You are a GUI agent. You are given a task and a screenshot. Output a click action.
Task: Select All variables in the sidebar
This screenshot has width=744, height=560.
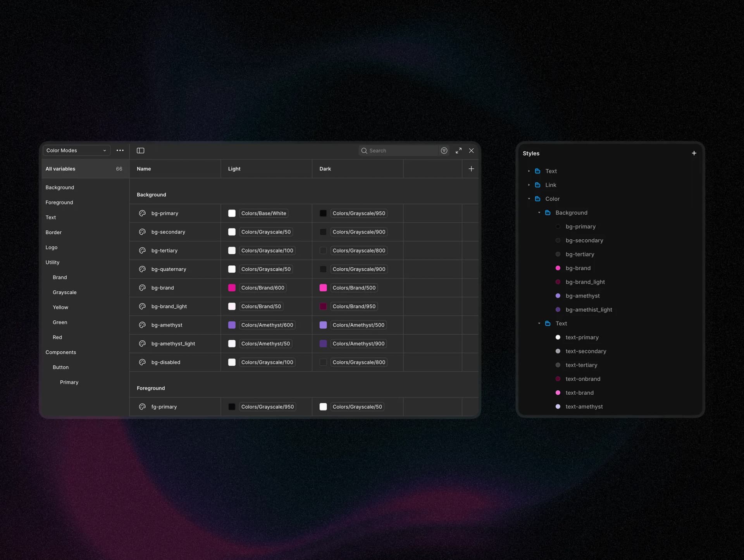click(60, 168)
